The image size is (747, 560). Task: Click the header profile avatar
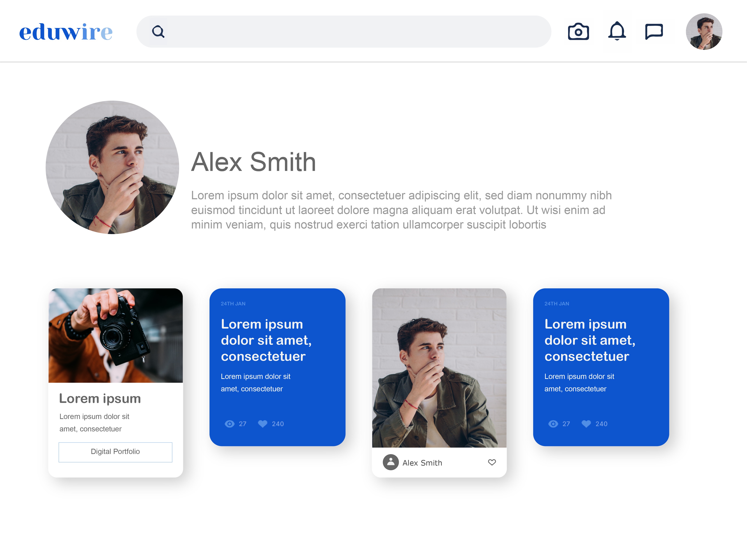pos(704,32)
